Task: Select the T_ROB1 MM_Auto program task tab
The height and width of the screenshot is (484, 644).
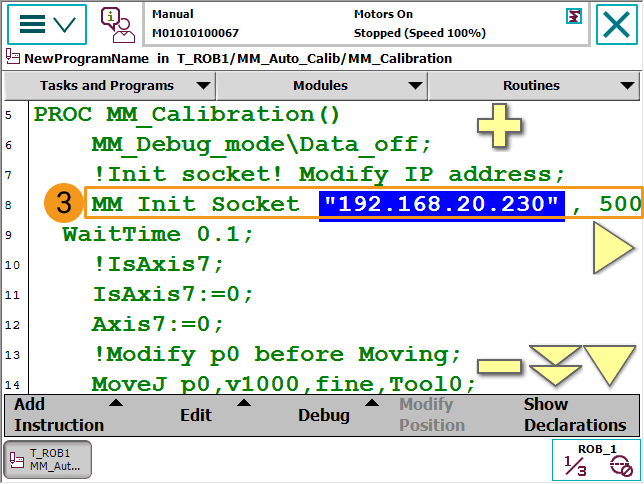Action: point(48,460)
